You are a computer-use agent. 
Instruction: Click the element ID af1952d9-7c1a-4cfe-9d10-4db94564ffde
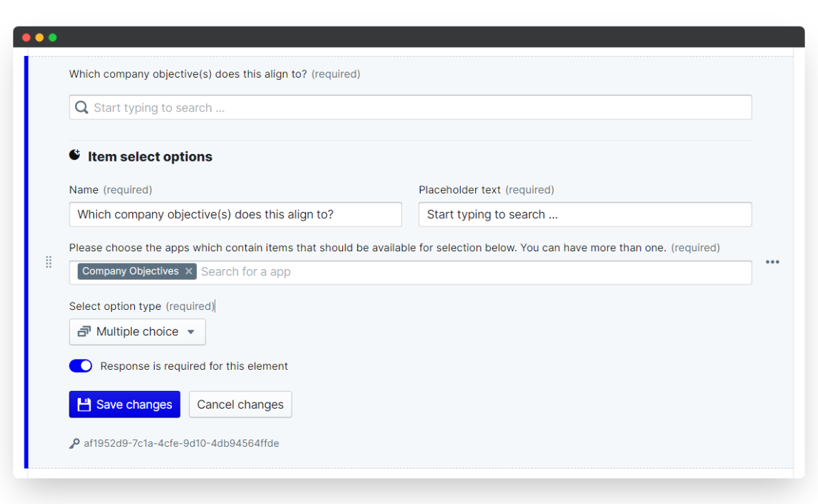(181, 443)
